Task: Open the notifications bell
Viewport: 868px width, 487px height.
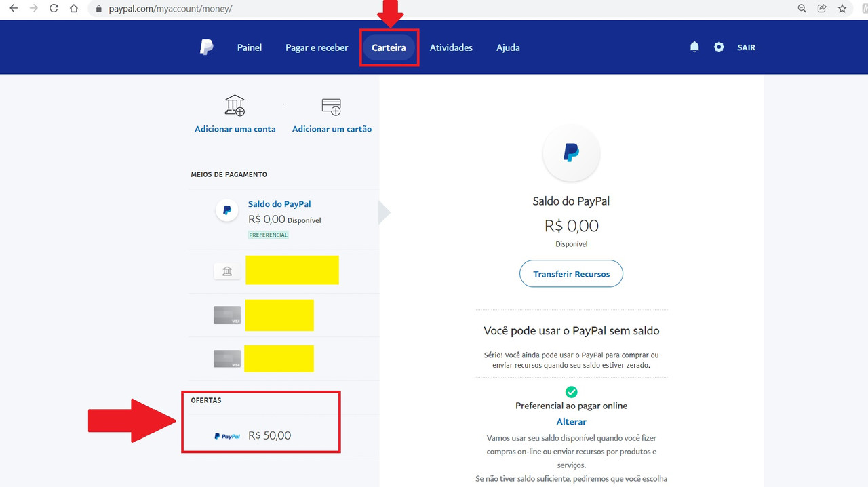Action: click(694, 47)
